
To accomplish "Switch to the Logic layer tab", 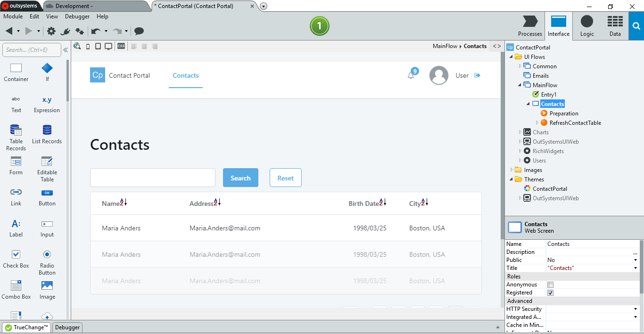I will (x=587, y=26).
